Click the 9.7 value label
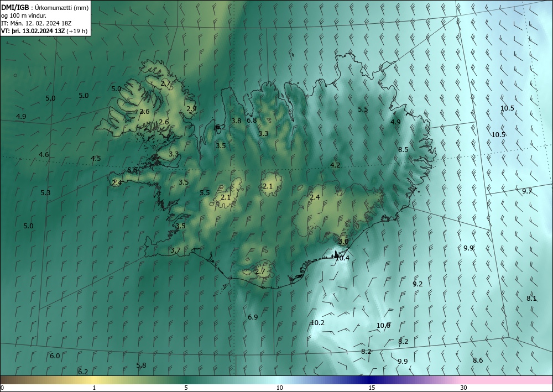553x392 pixels. [527, 191]
